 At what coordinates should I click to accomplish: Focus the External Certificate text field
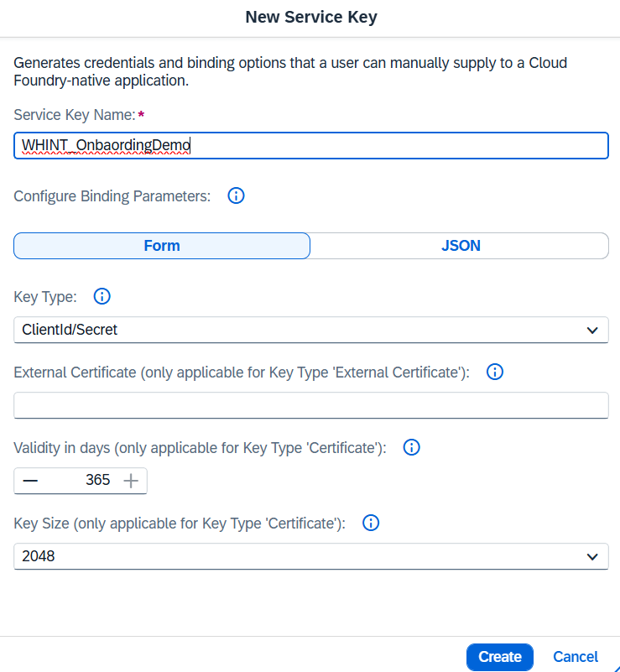tap(310, 405)
